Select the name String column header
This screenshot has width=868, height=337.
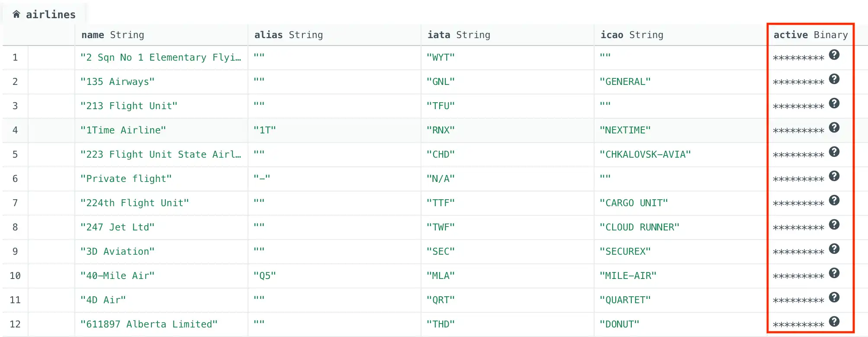tap(113, 35)
